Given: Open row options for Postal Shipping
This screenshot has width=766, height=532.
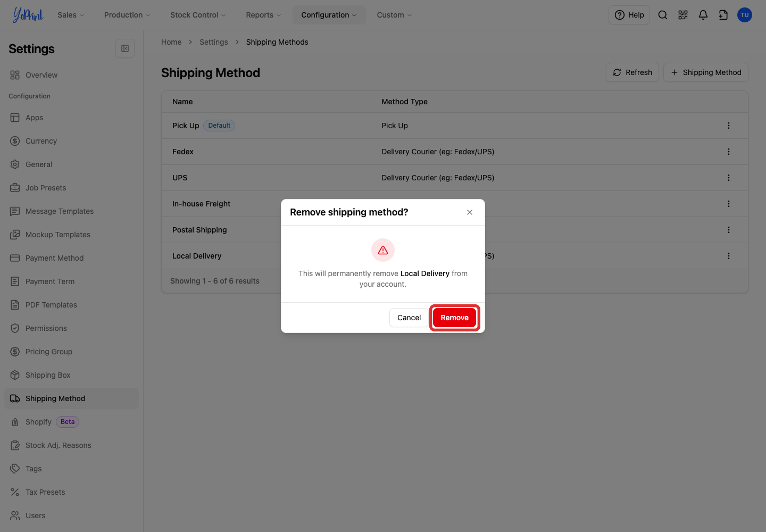Looking at the screenshot, I should coord(729,230).
